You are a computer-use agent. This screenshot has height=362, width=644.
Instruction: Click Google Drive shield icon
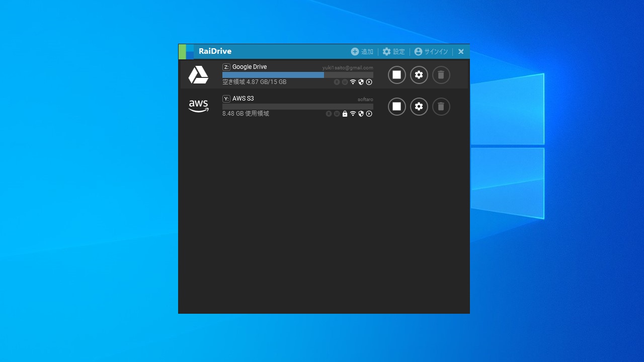(x=361, y=82)
